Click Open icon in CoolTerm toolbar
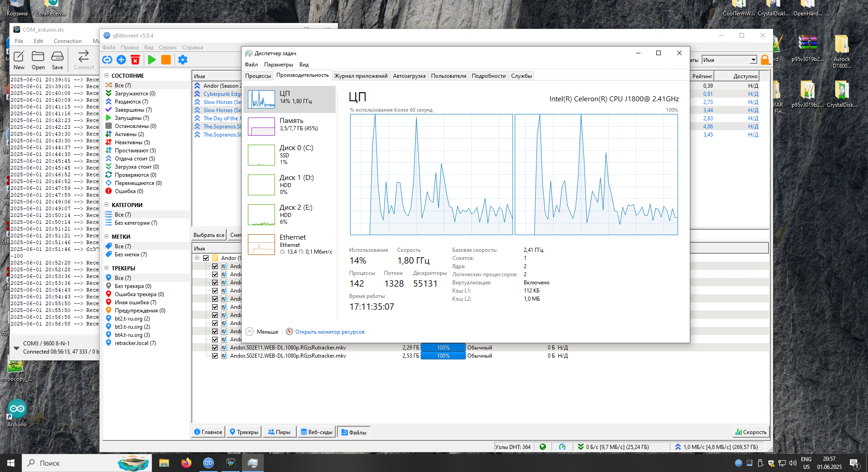This screenshot has width=868, height=472. tap(38, 61)
